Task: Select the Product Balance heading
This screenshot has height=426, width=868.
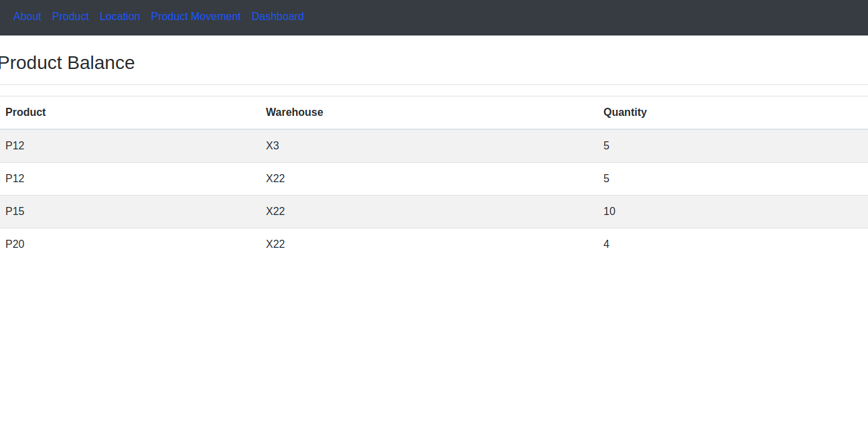Action: click(x=67, y=62)
